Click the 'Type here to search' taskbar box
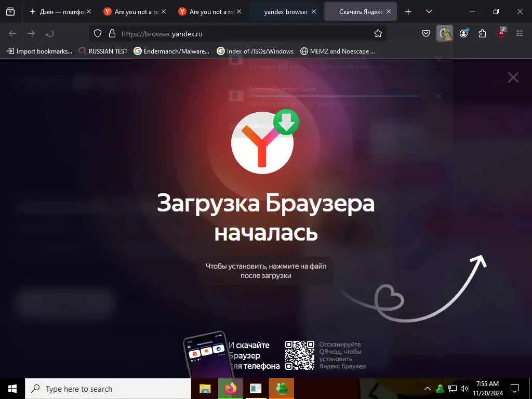This screenshot has height=399, width=532. coord(108,389)
